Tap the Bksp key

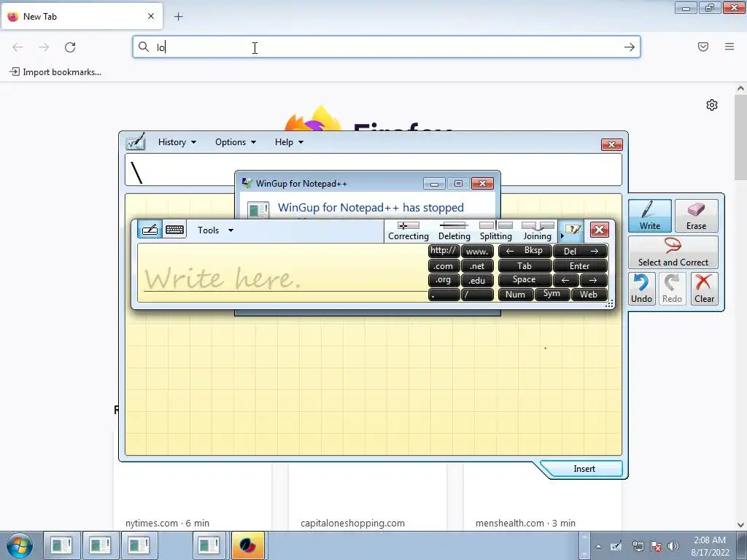(x=525, y=251)
